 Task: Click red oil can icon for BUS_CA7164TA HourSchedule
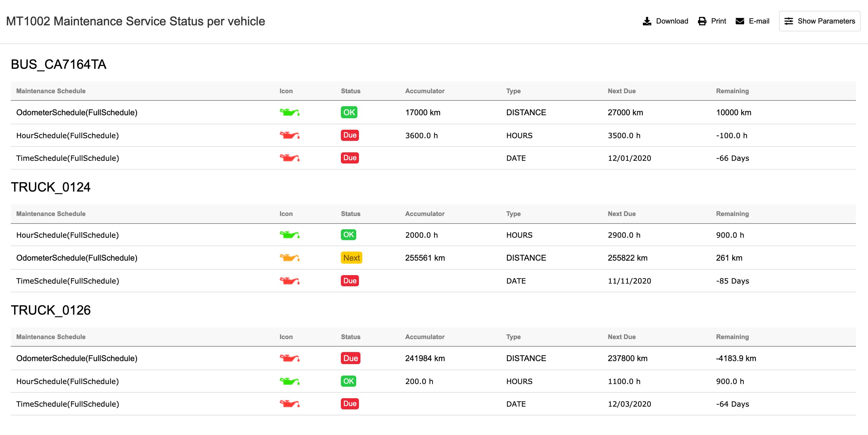point(289,135)
